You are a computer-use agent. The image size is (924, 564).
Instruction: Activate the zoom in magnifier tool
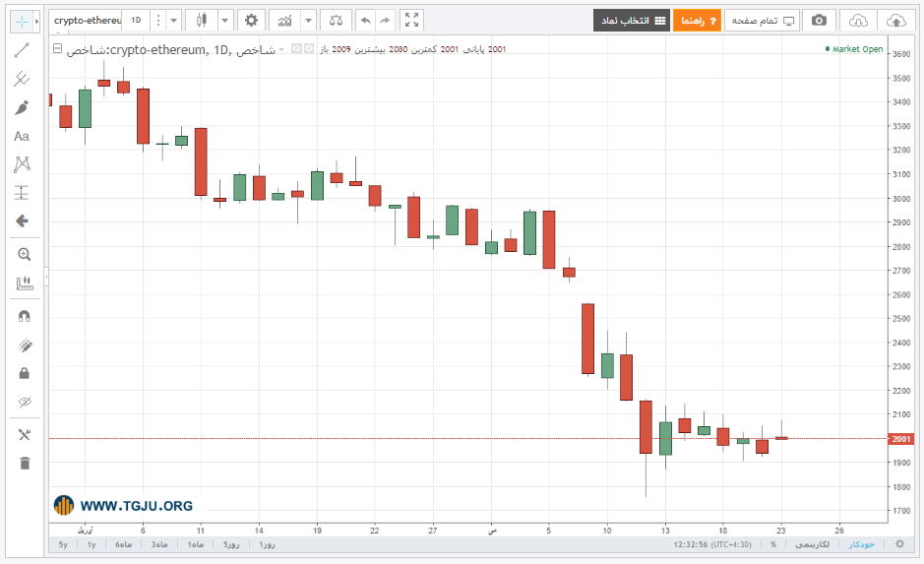(25, 255)
